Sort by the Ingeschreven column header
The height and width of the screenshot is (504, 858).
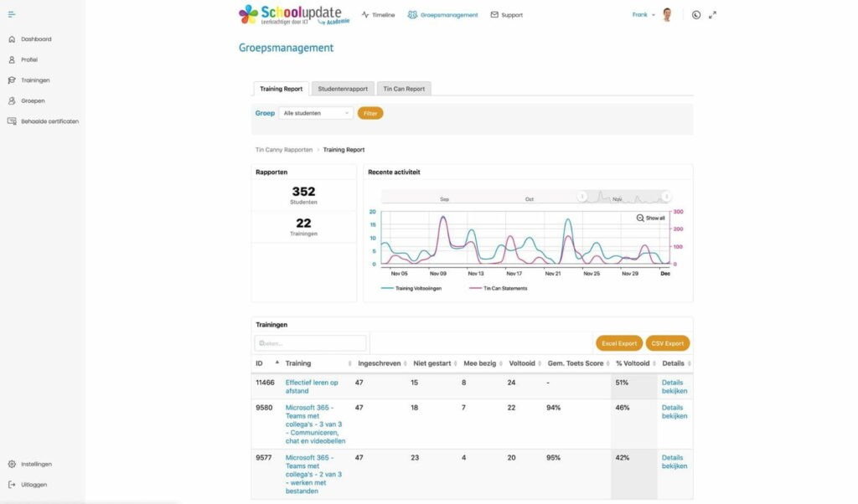tap(382, 363)
